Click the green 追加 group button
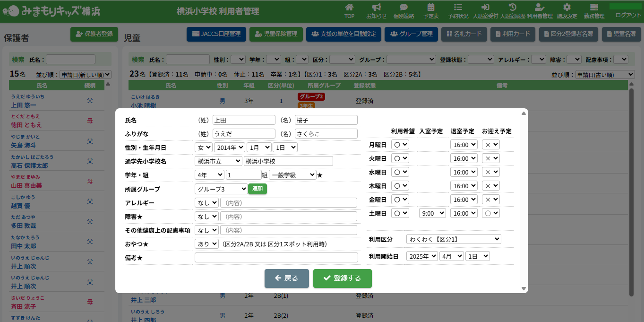Viewport: 644px width, 322px height. [x=258, y=189]
